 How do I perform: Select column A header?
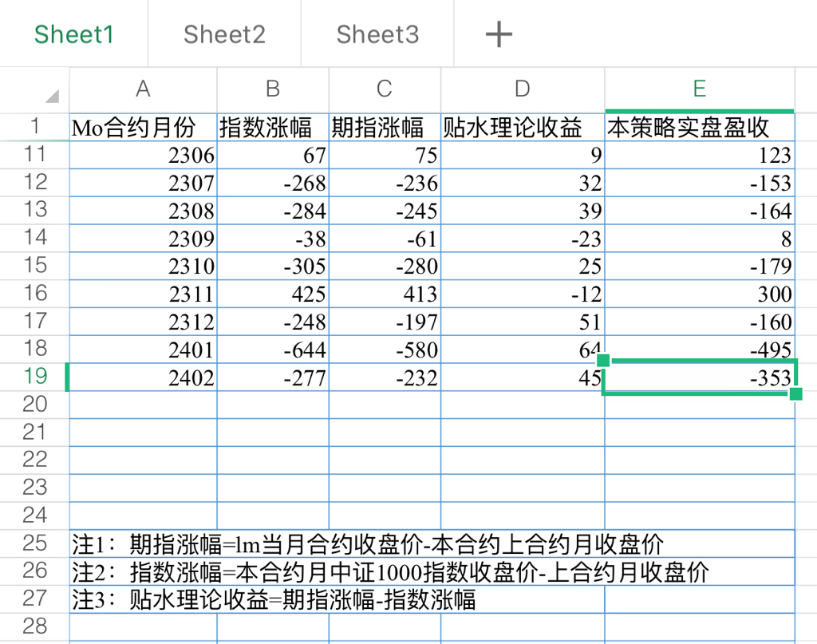(x=143, y=89)
